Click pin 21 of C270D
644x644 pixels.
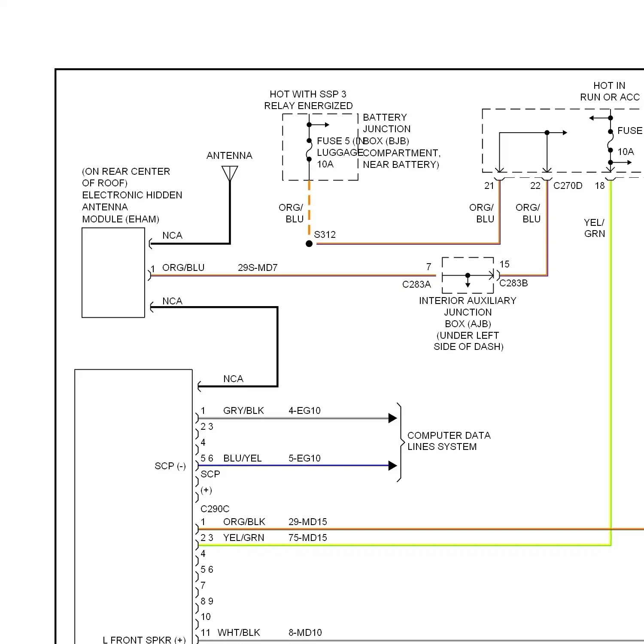489,185
